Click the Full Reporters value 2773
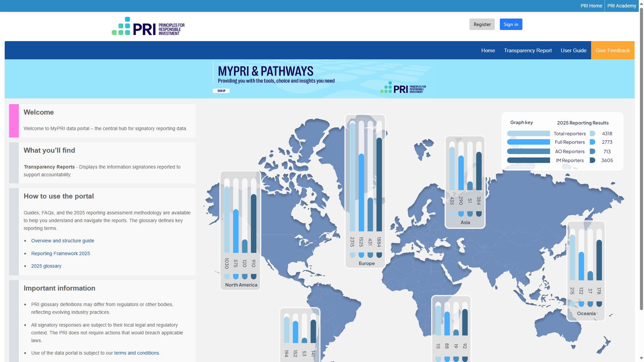644x362 pixels. (607, 142)
